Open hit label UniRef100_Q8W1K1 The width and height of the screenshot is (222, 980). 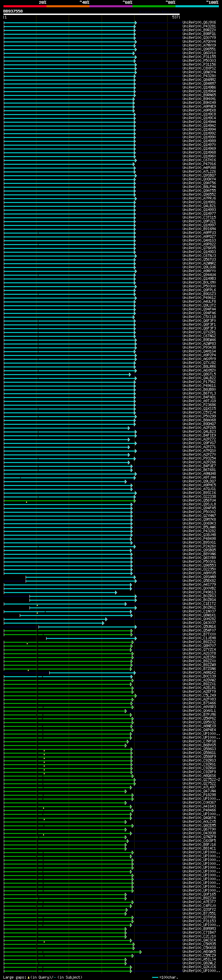coord(199,615)
